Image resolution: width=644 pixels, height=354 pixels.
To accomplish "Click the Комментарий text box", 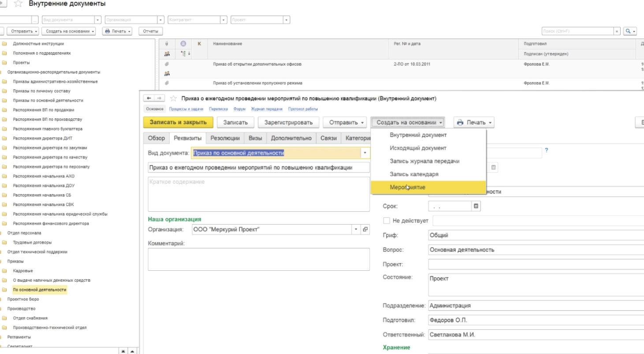I will pyautogui.click(x=259, y=259).
